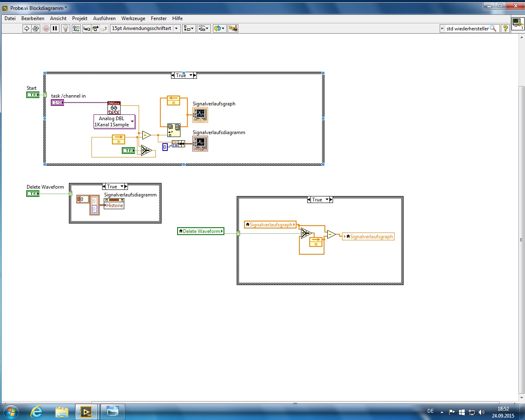
Task: Select the DBL to I32 conversion node
Action: click(x=178, y=144)
